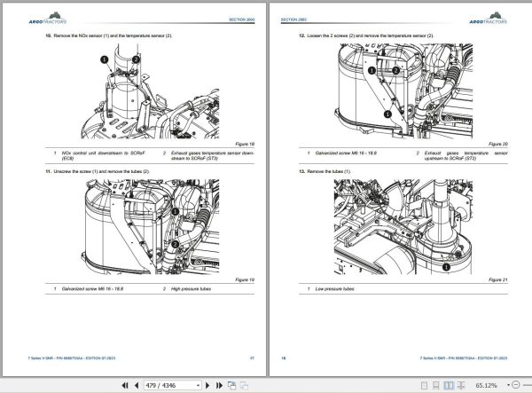532x393 pixels.
Task: Open the zoom level dropdown arrow
Action: click(508, 384)
